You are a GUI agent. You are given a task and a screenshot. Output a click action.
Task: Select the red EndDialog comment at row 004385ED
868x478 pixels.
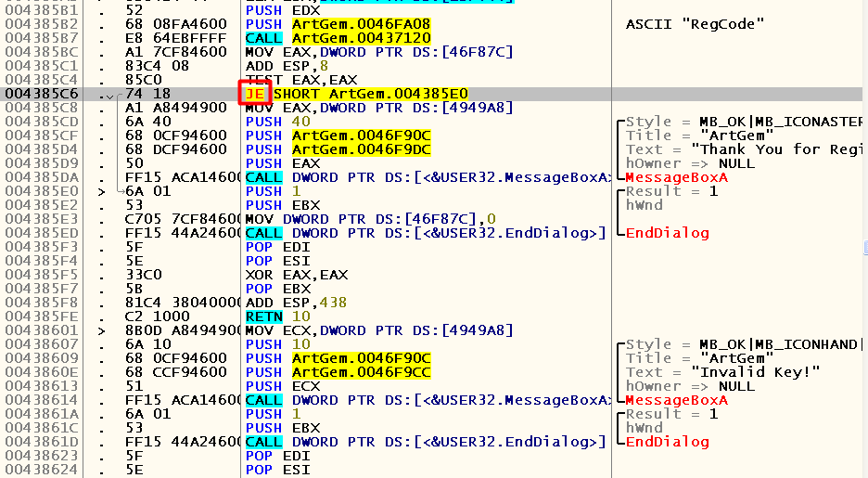(x=667, y=233)
